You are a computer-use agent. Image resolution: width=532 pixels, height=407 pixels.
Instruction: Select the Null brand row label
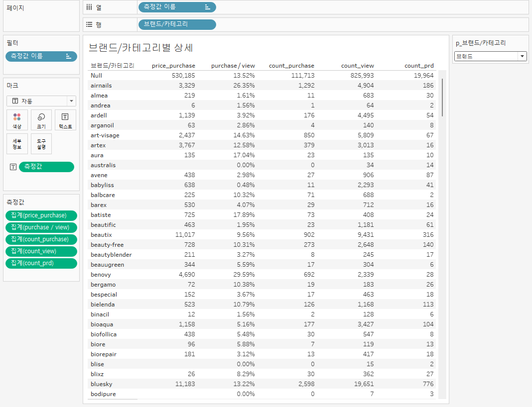(x=96, y=76)
